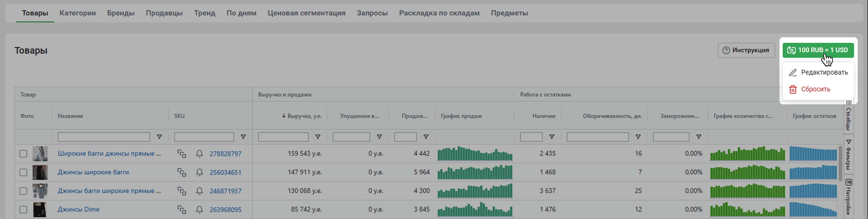
Task: Open the Фильтры side panel
Action: (848, 155)
